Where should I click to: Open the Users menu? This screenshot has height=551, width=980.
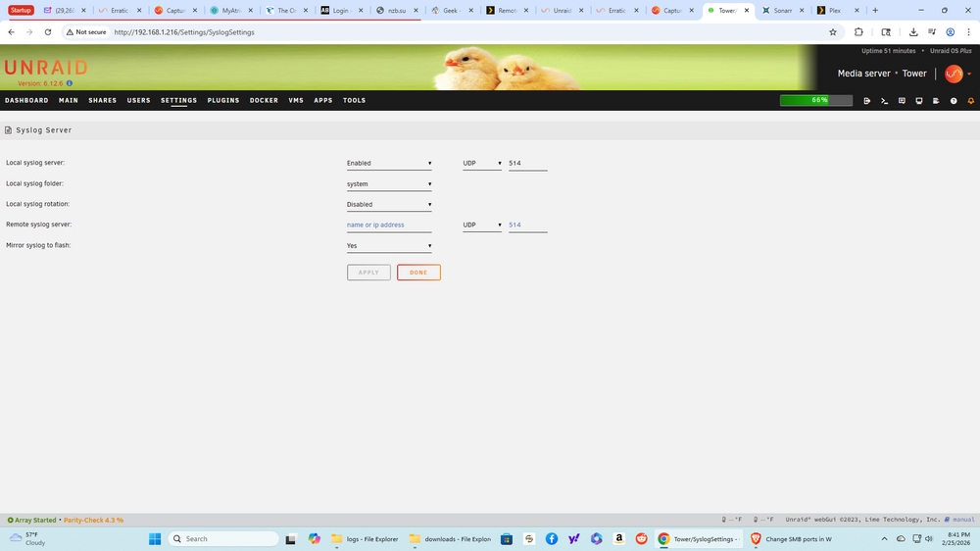[139, 100]
